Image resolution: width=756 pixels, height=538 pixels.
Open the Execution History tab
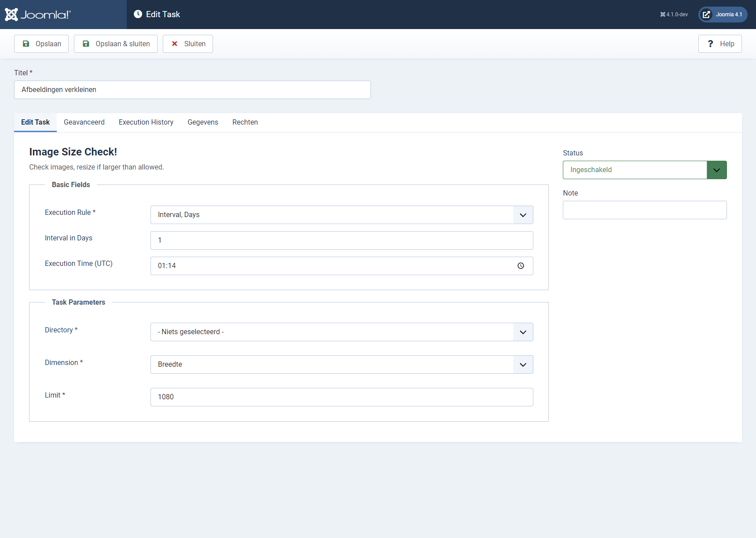point(146,122)
